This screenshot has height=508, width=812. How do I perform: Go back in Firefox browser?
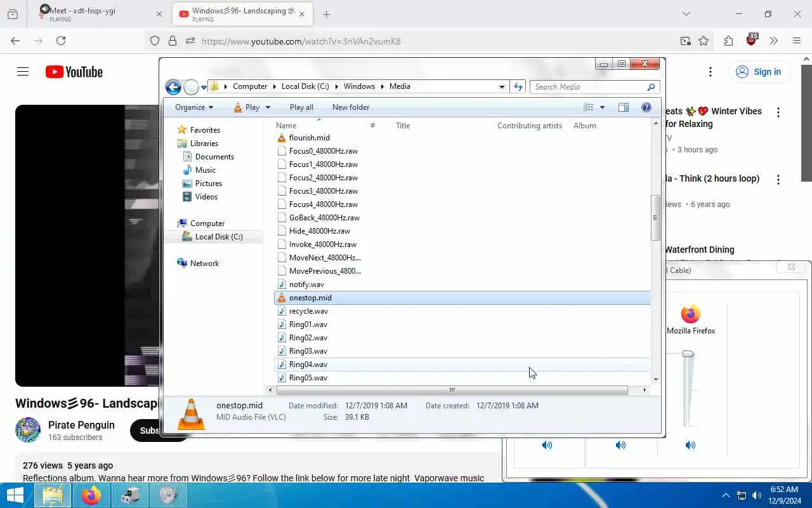click(x=15, y=41)
